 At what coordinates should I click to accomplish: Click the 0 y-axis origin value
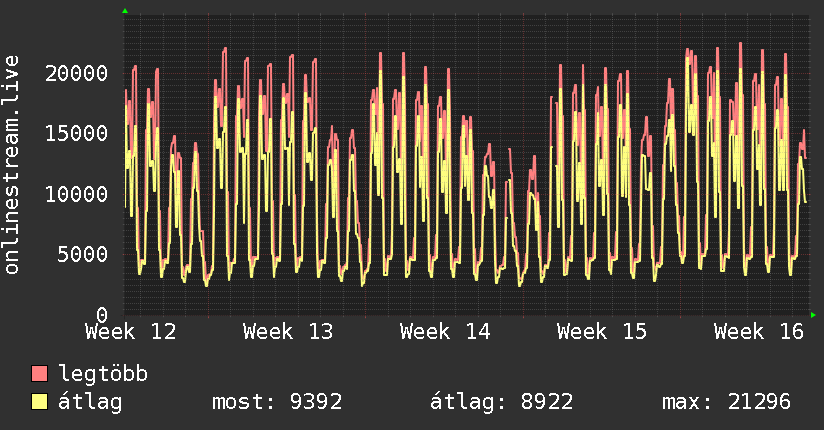[102, 315]
